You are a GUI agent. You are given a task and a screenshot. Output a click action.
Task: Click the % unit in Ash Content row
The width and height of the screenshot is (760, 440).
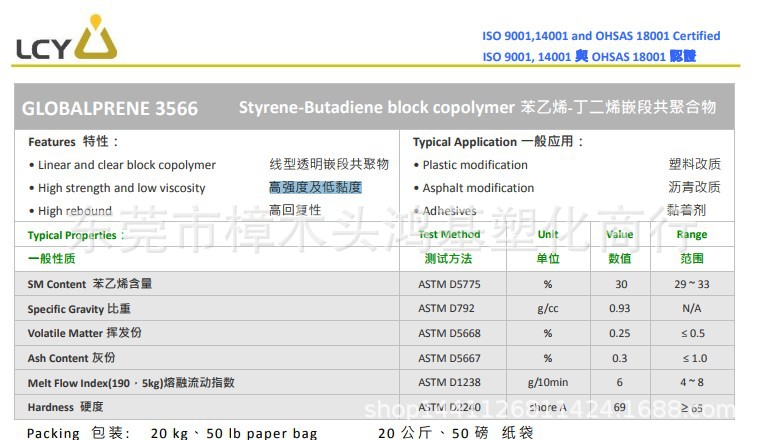click(548, 358)
